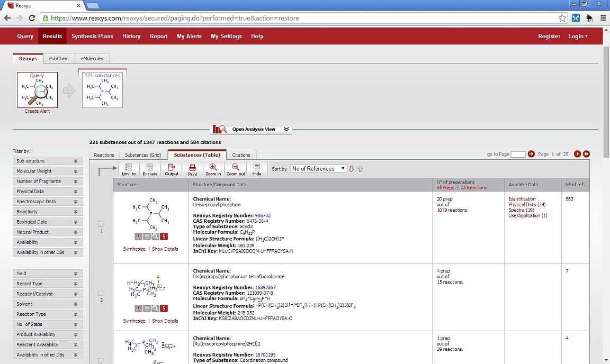Expand the Bioactivity filter

click(48, 212)
